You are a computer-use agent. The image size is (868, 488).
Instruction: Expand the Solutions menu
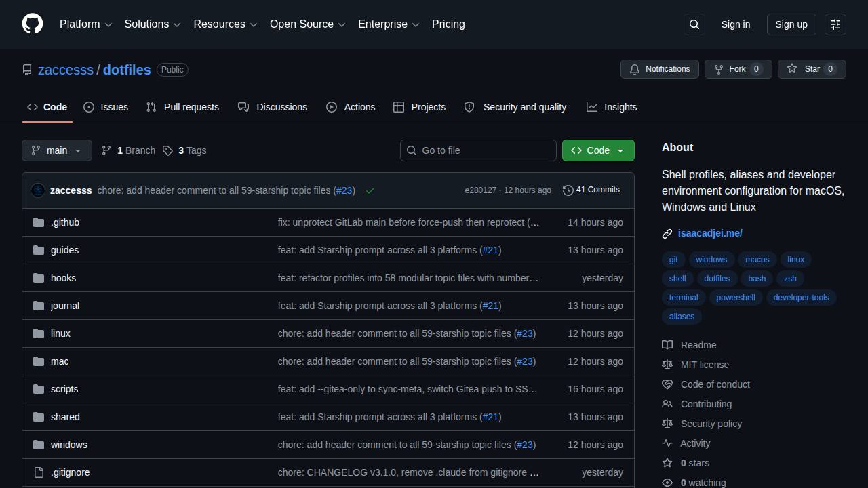(153, 24)
